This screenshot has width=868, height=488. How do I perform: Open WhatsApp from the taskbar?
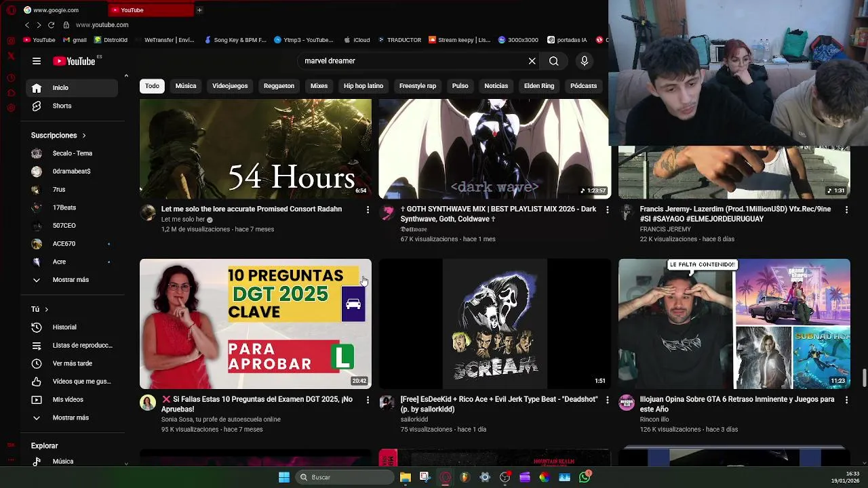[x=585, y=477]
